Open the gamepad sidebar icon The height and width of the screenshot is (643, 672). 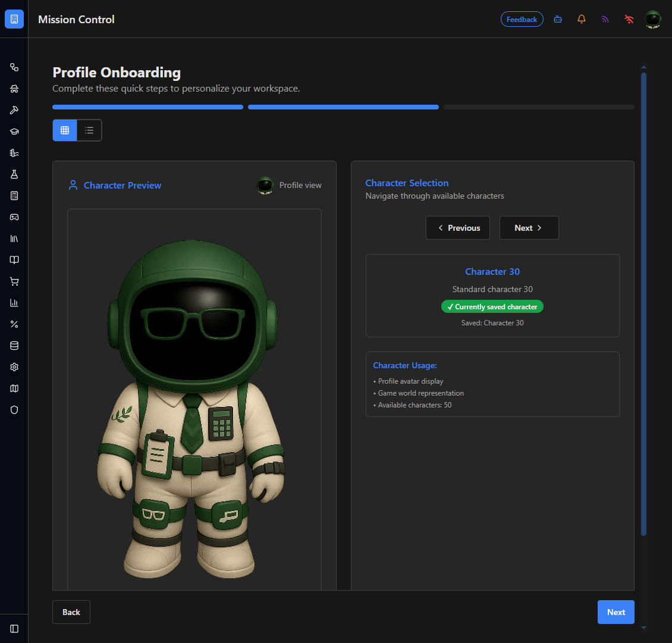click(14, 217)
